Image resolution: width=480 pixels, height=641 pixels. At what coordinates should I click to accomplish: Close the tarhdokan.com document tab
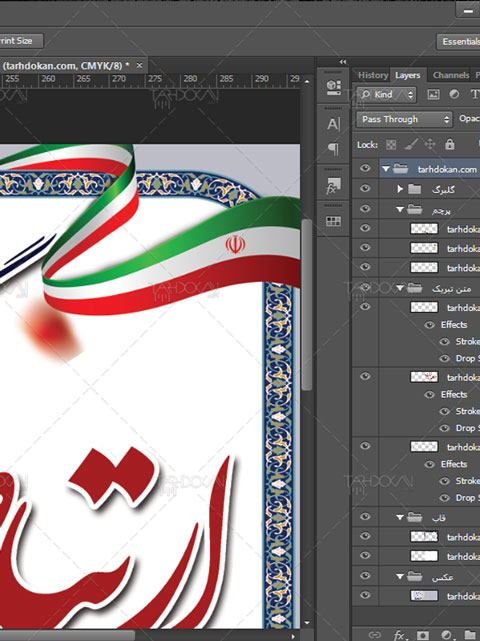pos(139,65)
